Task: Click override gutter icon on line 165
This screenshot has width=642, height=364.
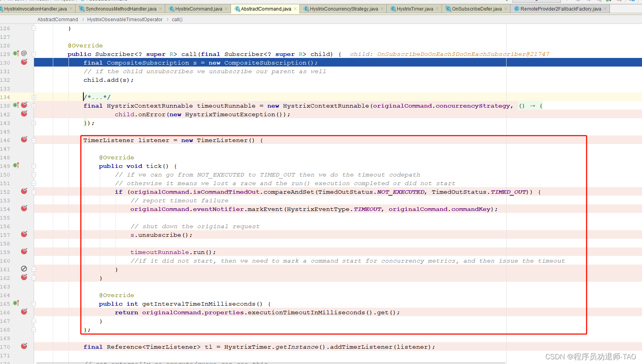Action: point(16,303)
